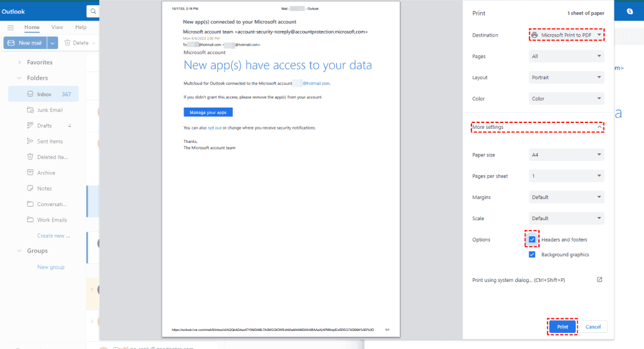Open the Pages per sheet dropdown
Image resolution: width=644 pixels, height=349 pixels.
click(x=566, y=176)
